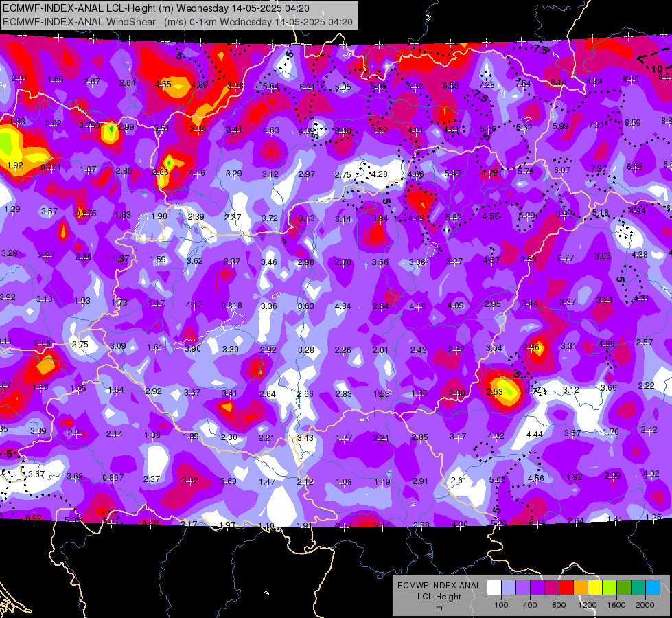Click the WindShear 0-1km title line in header
This screenshot has height=618, width=672.
178,22
